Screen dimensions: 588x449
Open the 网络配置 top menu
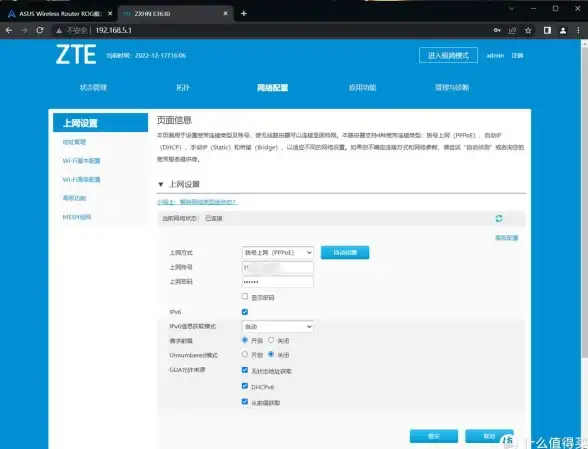(x=273, y=88)
